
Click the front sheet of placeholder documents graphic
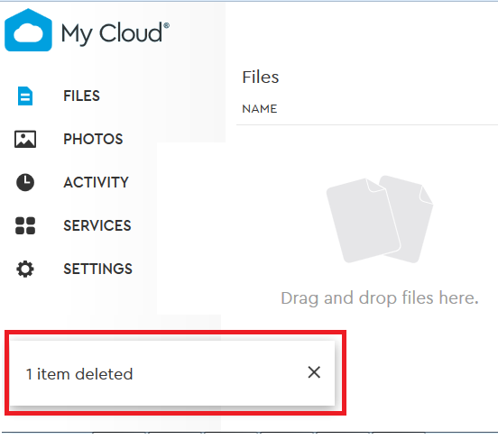[x=361, y=222]
